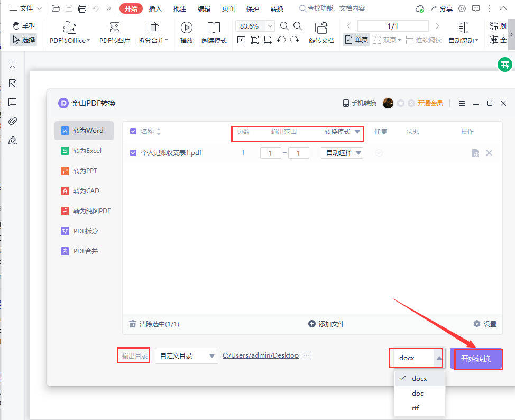Image resolution: width=515 pixels, height=420 pixels.
Task: Choose rtf from the format list
Action: click(x=416, y=408)
